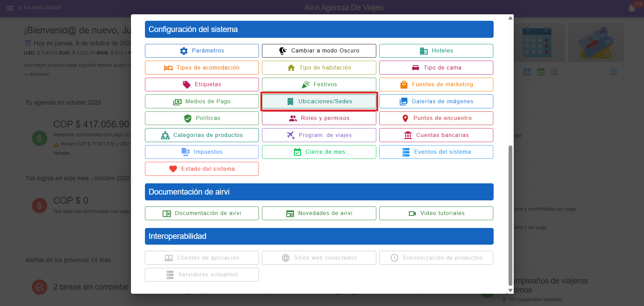Select Categorías de productos option
Viewport: 644px width, 306px height.
202,135
